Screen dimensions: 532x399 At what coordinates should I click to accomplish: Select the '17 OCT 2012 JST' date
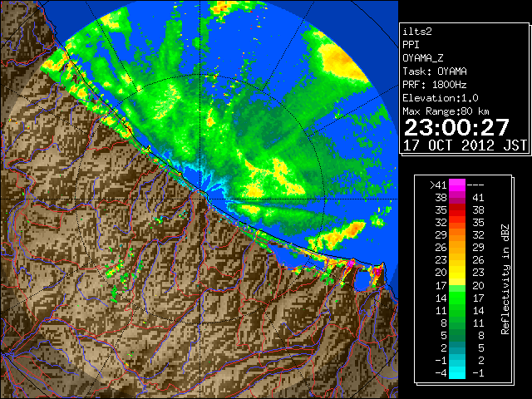(x=465, y=145)
